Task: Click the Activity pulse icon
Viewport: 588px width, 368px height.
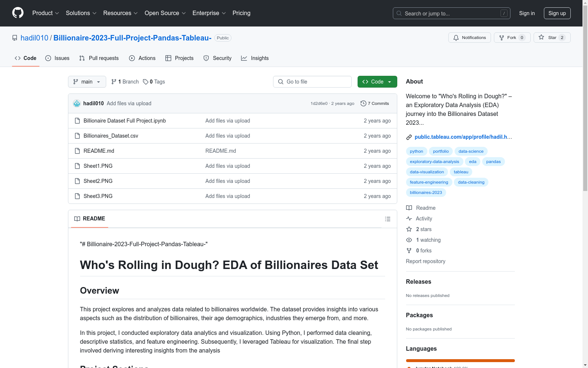Action: (409, 219)
